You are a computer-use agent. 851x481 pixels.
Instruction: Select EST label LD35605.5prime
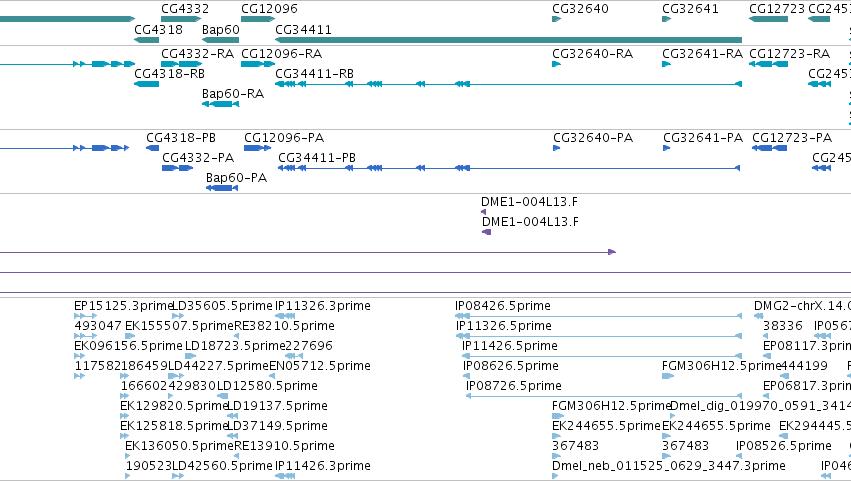pyautogui.click(x=222, y=306)
